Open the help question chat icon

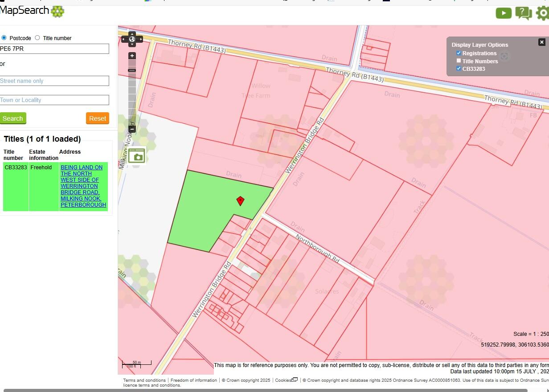coord(523,13)
